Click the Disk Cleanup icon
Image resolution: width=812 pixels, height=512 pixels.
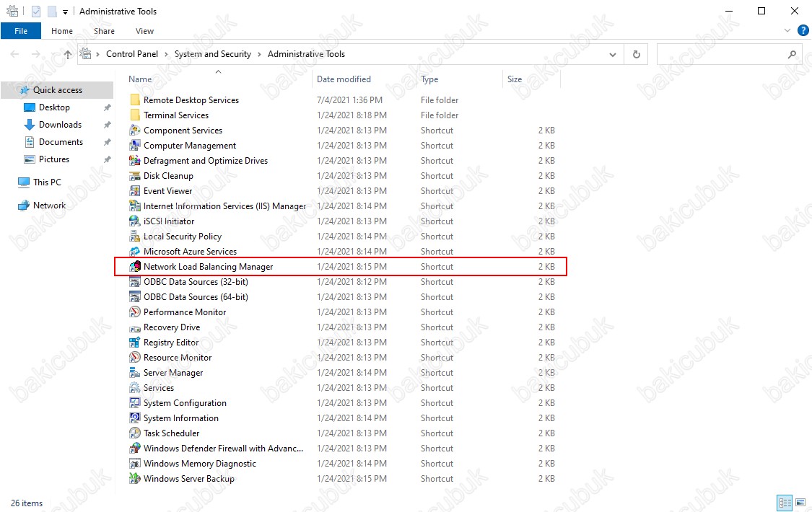tap(135, 176)
